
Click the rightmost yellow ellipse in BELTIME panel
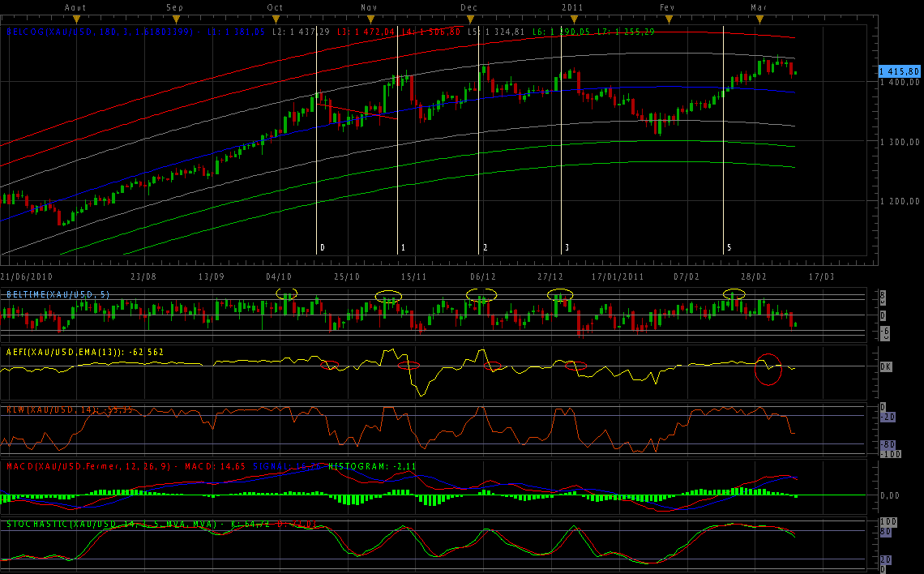pos(734,293)
